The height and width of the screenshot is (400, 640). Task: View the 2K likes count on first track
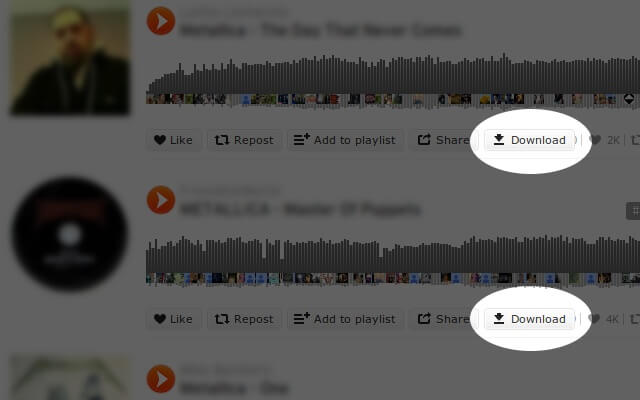[x=605, y=140]
